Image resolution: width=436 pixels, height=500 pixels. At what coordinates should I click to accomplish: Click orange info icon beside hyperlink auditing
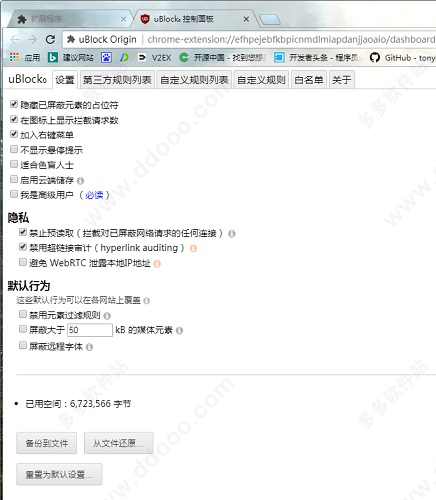pyautogui.click(x=193, y=248)
